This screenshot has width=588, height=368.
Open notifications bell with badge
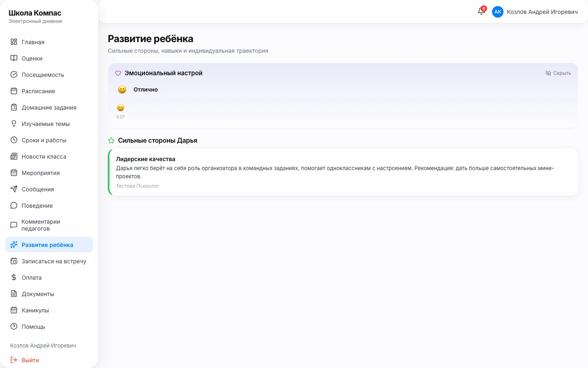(x=482, y=11)
